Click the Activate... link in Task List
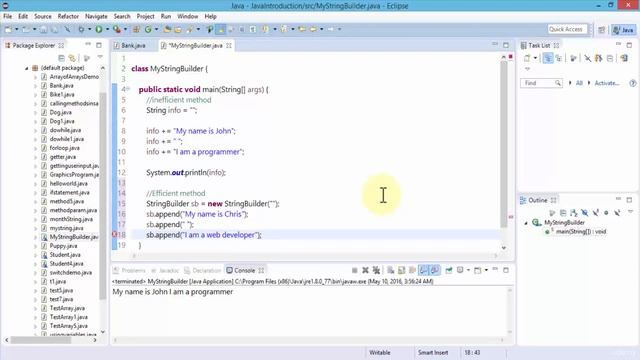The width and height of the screenshot is (640, 360). (607, 83)
